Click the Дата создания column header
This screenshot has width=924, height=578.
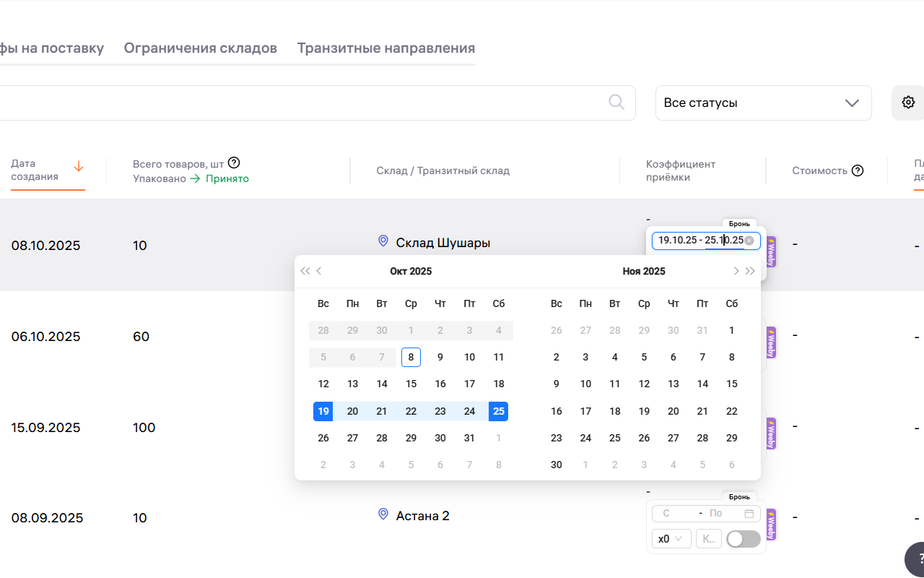(35, 170)
